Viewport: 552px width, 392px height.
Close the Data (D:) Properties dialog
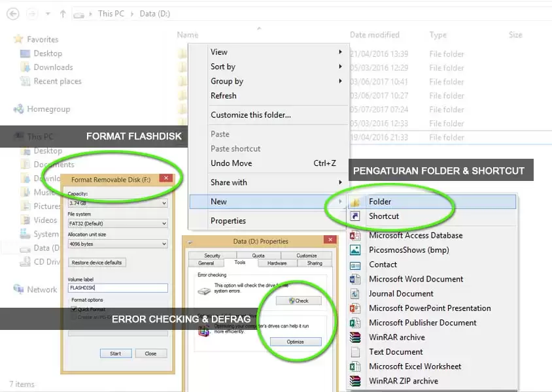330,240
